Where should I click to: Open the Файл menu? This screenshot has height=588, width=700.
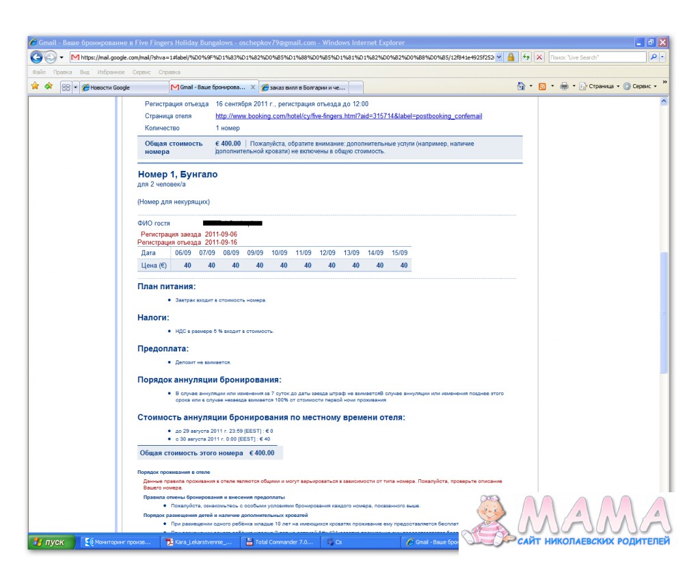(x=39, y=72)
